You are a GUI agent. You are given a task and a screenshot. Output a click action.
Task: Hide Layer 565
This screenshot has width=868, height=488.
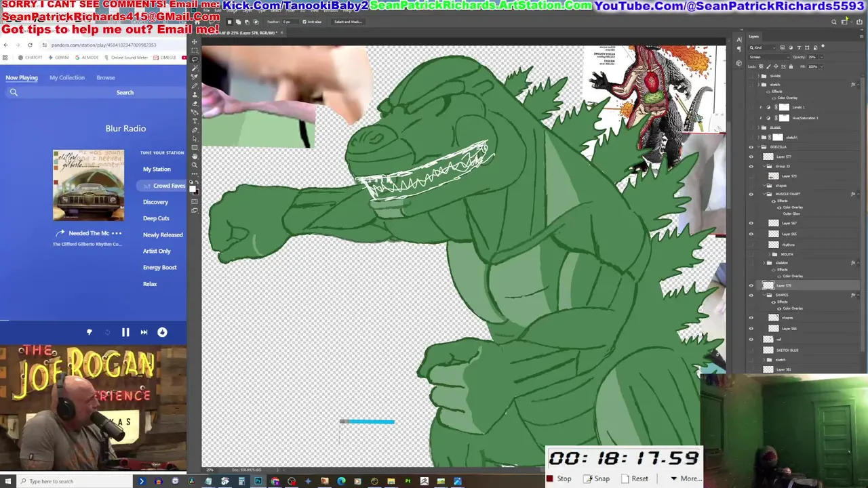click(751, 234)
